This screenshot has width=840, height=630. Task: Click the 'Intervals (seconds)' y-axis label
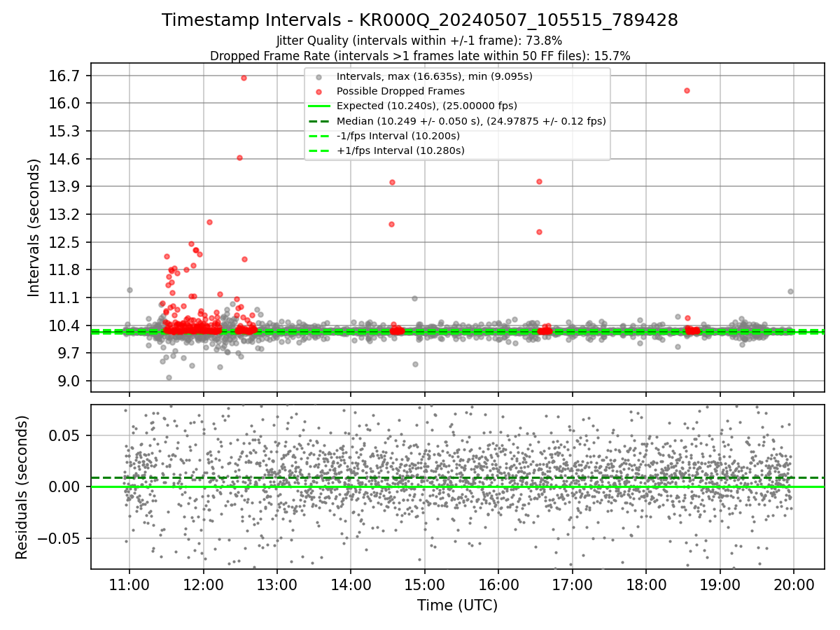(34, 227)
